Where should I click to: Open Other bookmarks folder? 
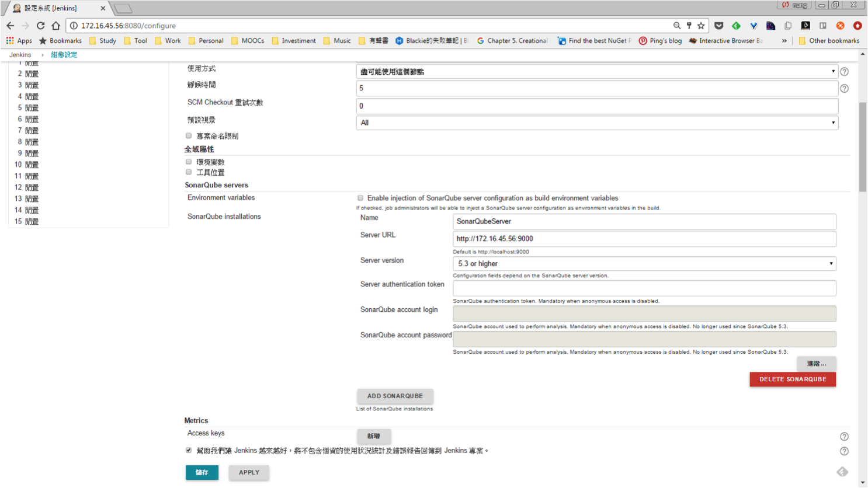point(829,41)
